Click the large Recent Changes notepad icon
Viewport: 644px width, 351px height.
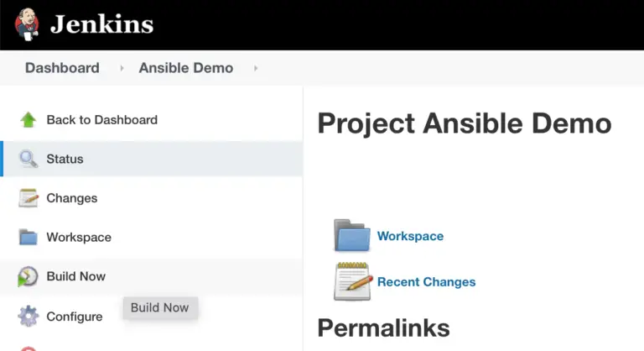[x=352, y=281]
